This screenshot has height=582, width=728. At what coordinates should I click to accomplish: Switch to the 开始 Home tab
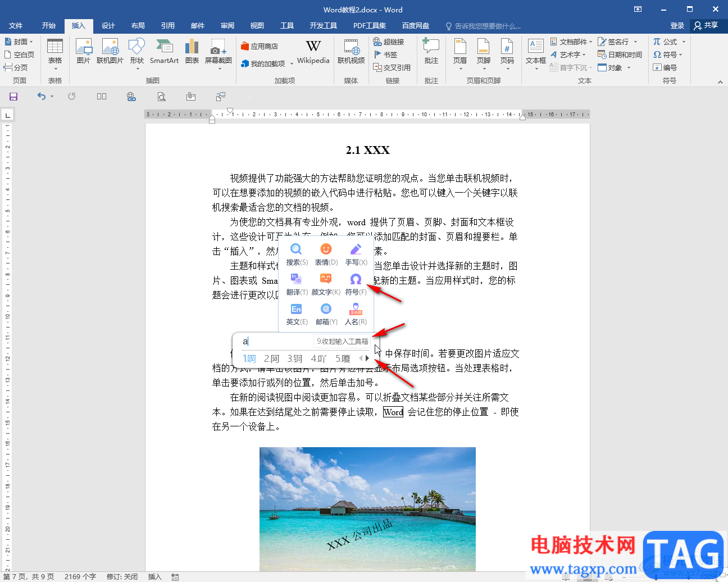click(49, 26)
